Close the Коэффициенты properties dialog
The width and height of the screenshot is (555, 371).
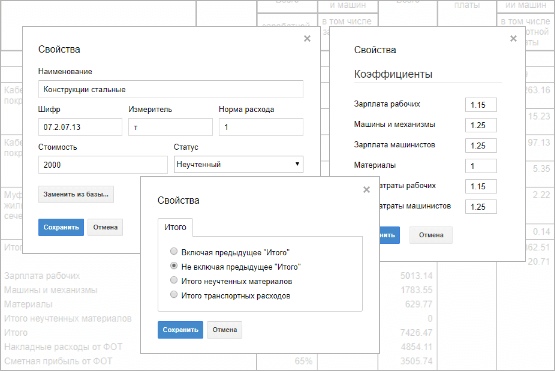pos(513,38)
